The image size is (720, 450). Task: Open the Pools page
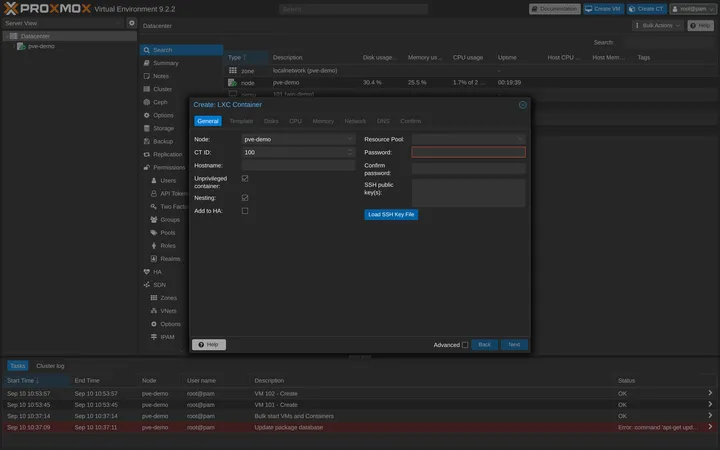(x=168, y=233)
